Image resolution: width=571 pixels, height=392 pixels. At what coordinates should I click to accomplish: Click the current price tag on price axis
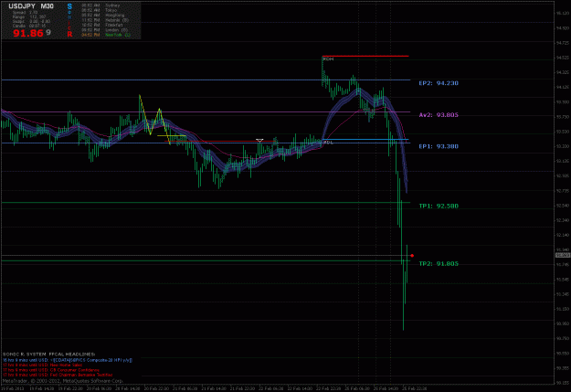click(563, 255)
